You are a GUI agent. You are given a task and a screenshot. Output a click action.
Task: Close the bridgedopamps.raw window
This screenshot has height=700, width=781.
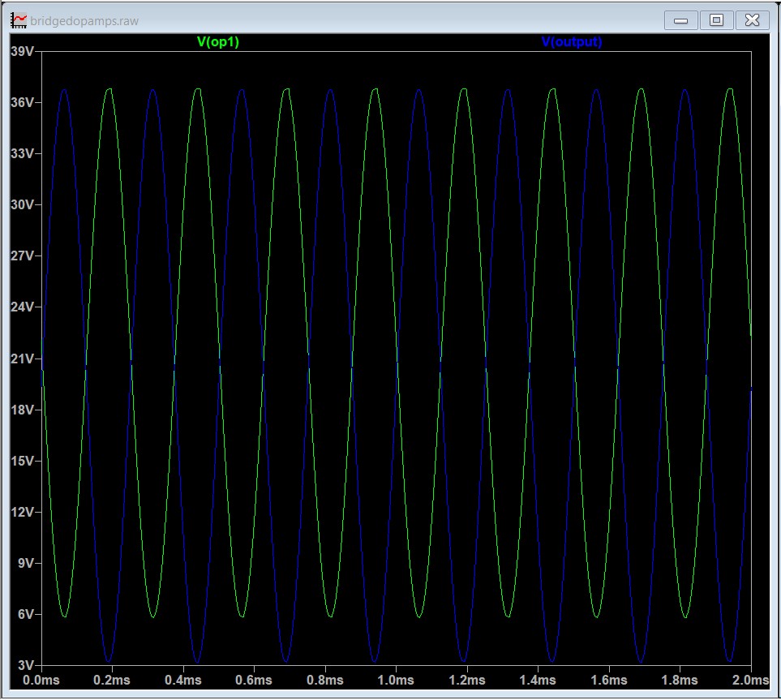752,20
